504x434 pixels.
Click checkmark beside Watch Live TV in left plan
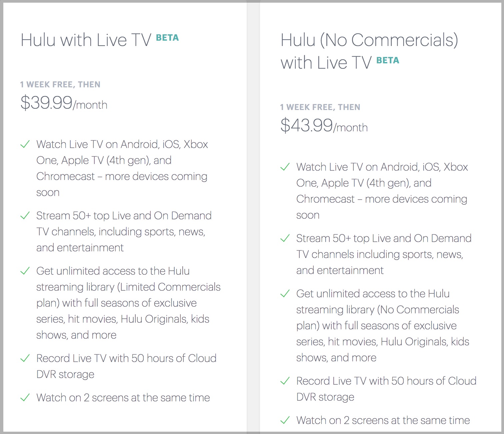(x=25, y=144)
